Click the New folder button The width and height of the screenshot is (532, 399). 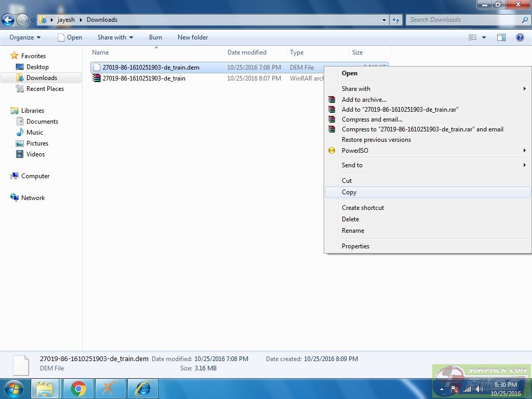[192, 37]
